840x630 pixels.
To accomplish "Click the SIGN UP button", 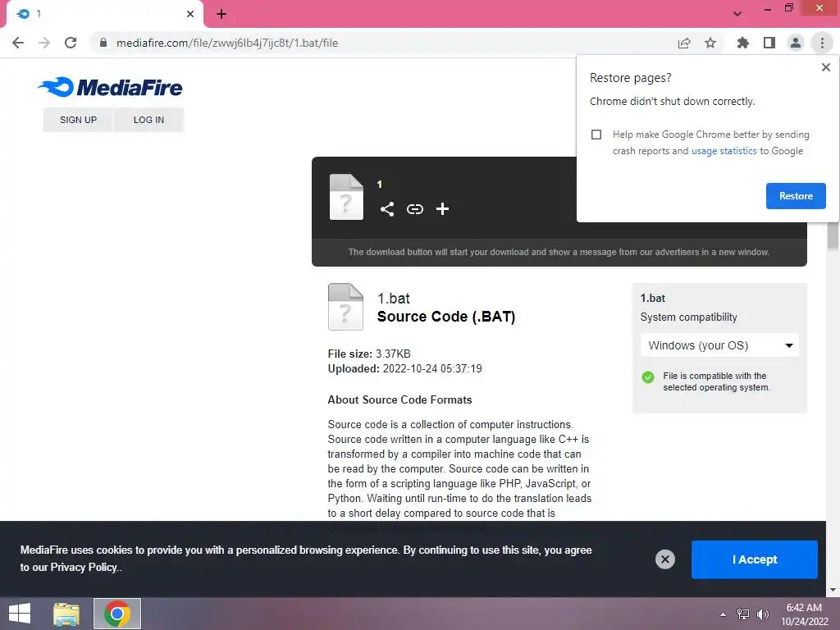I will pyautogui.click(x=78, y=120).
